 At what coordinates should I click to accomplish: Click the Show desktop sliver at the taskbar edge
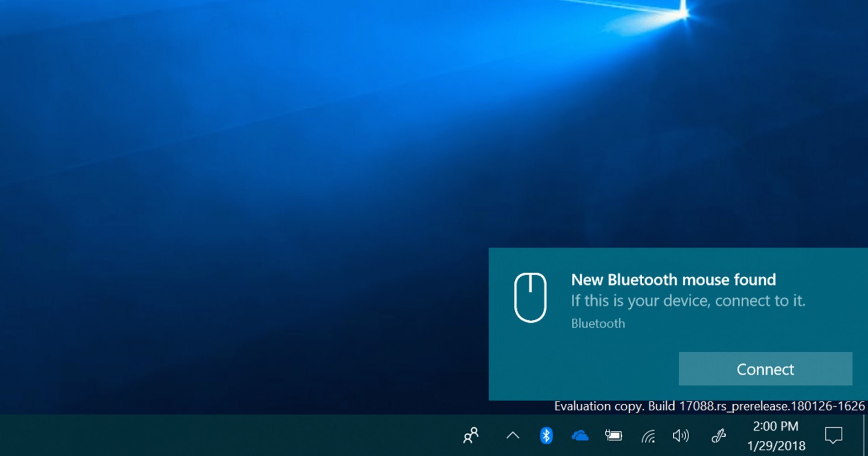pyautogui.click(x=865, y=435)
